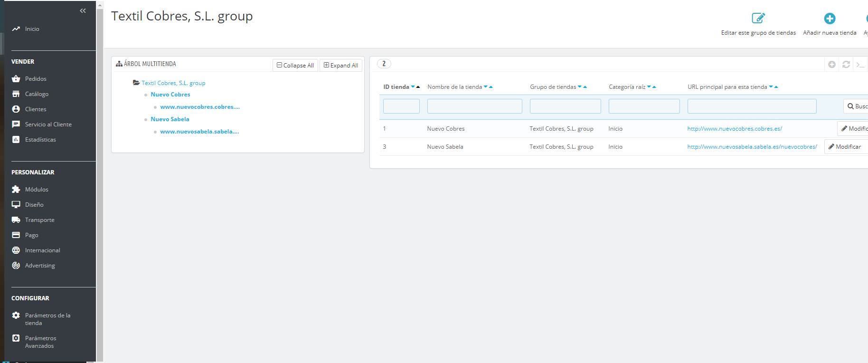Collapse the sidebar with double chevron icon
Viewport: 868px width, 363px height.
83,10
